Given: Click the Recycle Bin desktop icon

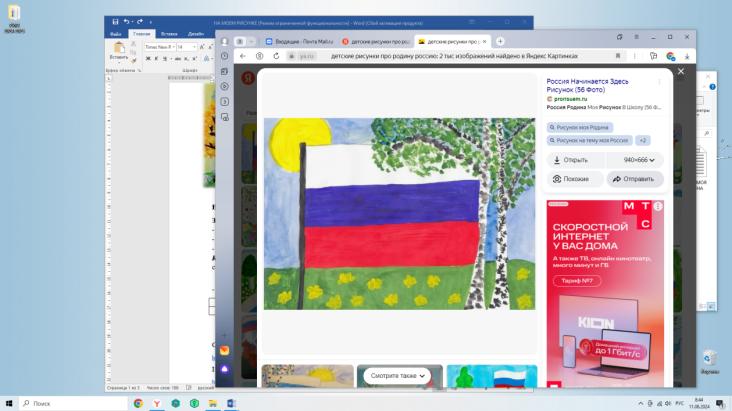Looking at the screenshot, I should pyautogui.click(x=708, y=360).
